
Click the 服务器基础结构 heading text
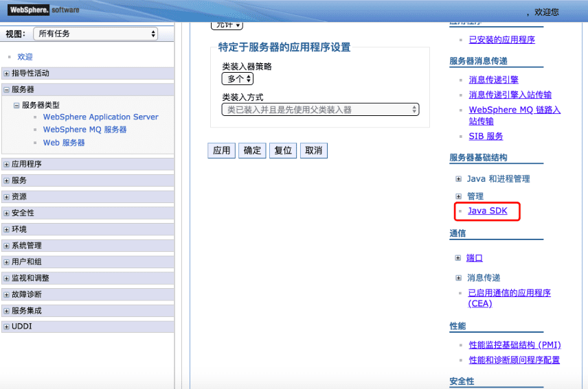pyautogui.click(x=478, y=158)
